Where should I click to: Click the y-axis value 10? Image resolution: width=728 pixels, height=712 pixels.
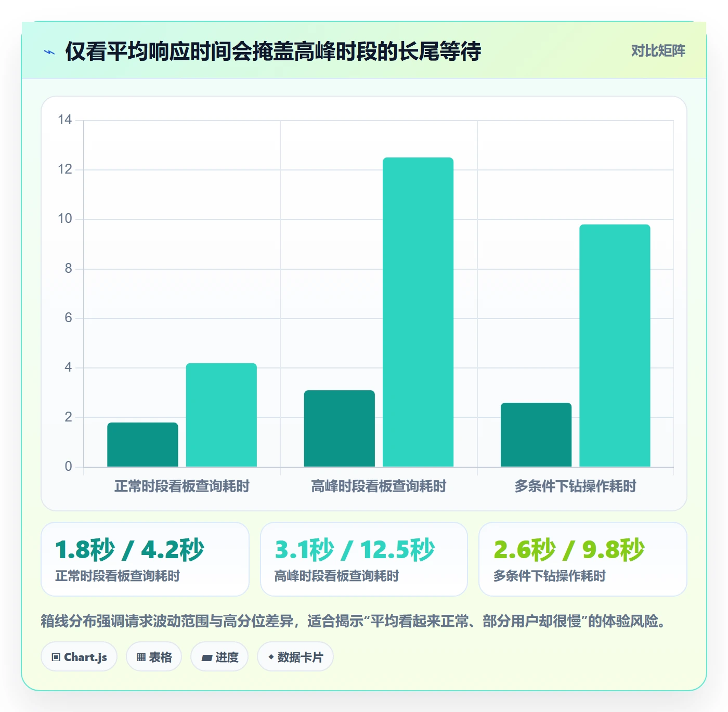(x=65, y=219)
